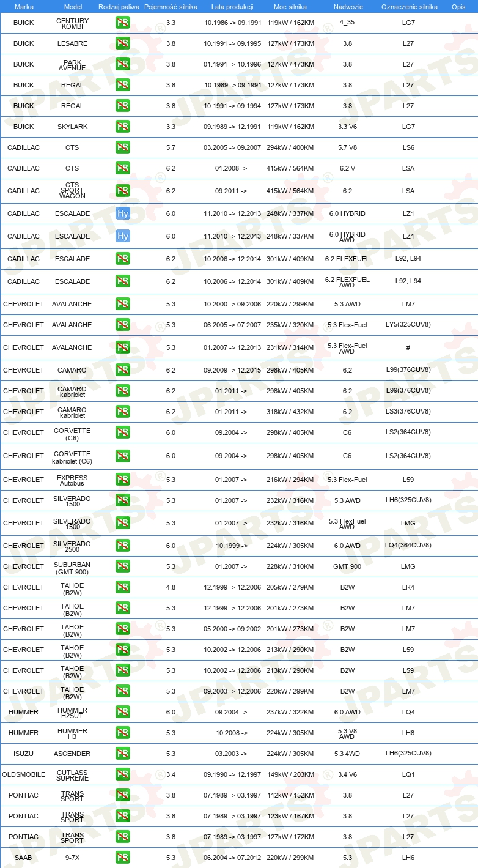The width and height of the screenshot is (478, 868).
Task: Click the OLDSMOBILE brand cell
Action: click(x=24, y=774)
